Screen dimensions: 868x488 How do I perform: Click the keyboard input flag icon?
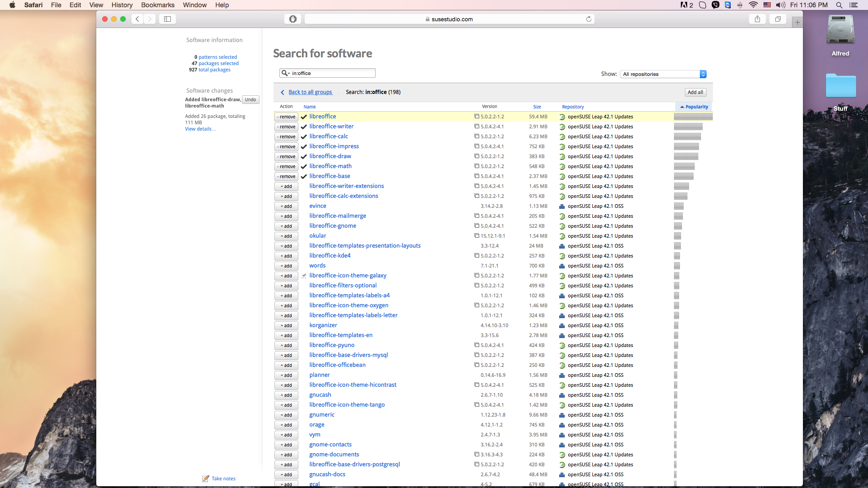[767, 5]
